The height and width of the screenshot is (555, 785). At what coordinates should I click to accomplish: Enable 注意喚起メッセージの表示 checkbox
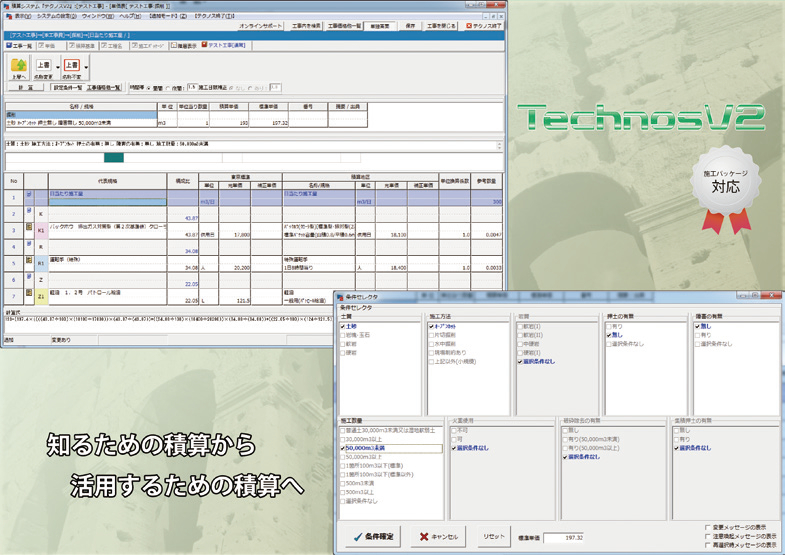[x=707, y=536]
